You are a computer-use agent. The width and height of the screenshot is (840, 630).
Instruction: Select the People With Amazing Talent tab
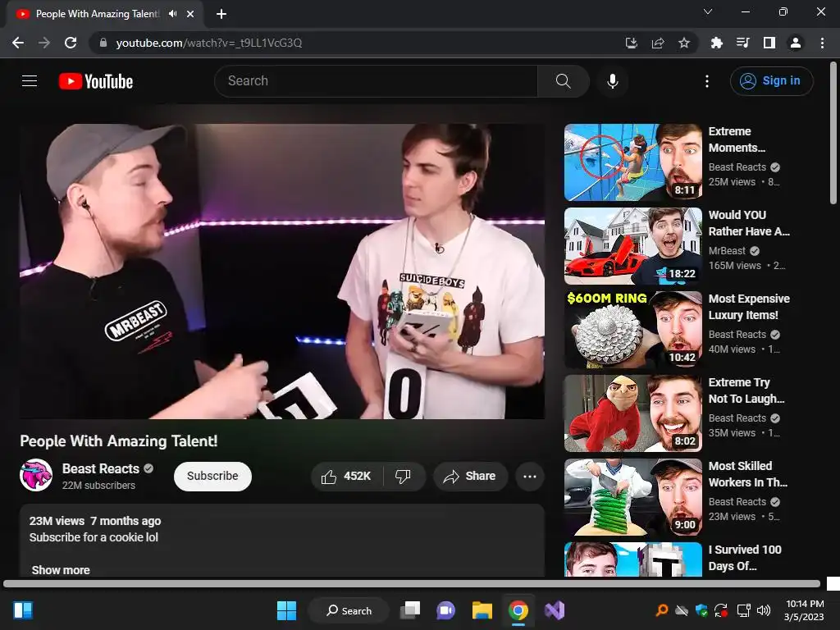(105, 14)
